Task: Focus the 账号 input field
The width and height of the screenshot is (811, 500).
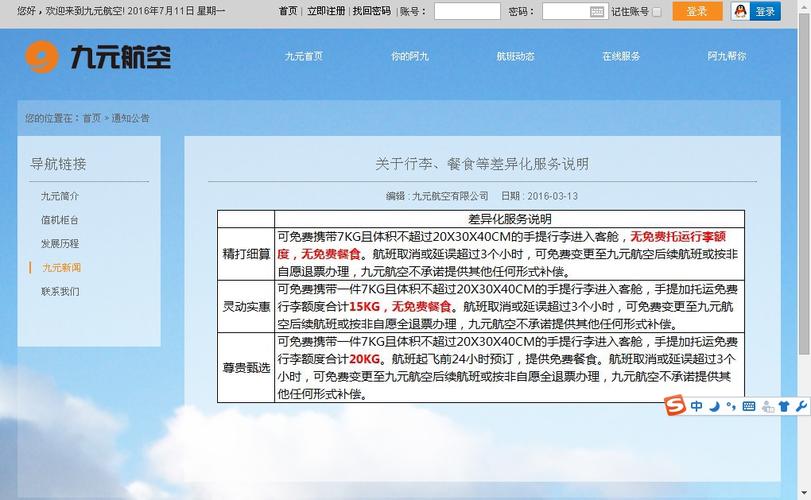Action: [x=467, y=11]
